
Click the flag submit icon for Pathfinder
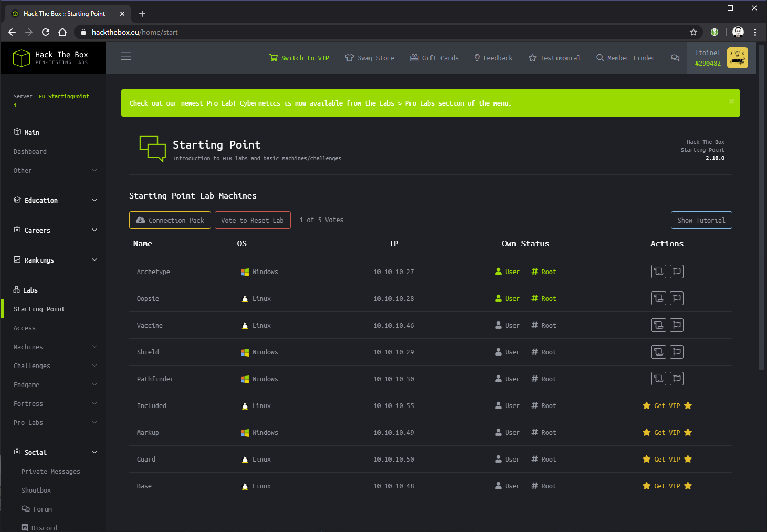677,379
